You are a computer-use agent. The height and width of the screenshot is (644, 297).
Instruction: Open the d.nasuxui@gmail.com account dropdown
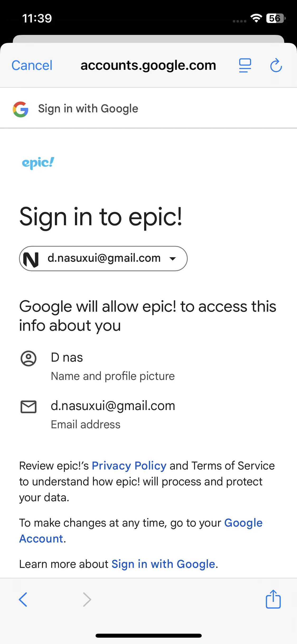click(104, 258)
